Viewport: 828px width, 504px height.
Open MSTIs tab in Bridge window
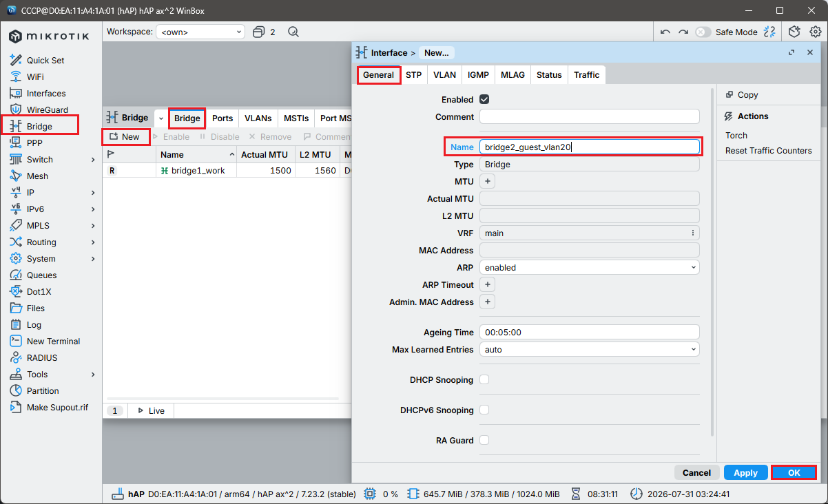(x=296, y=118)
